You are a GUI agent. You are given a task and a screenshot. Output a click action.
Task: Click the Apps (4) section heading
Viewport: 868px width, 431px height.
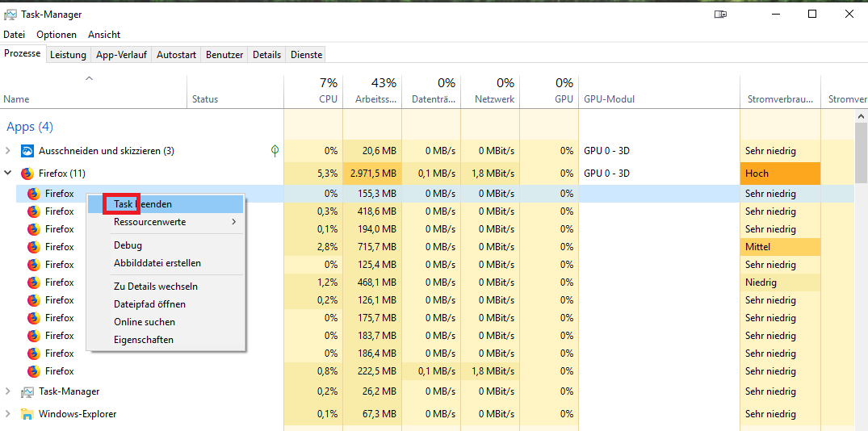(30, 127)
